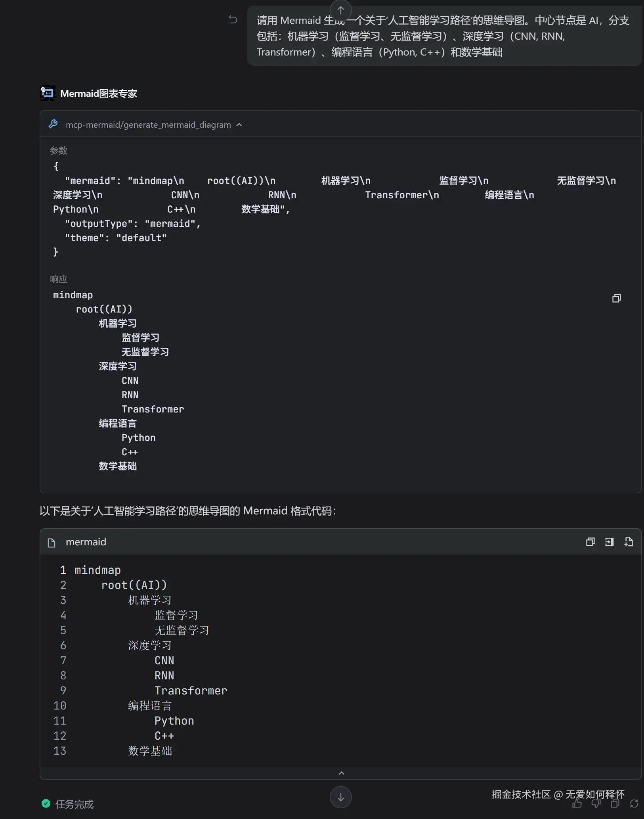Regenerate the reply with the refresh icon

click(x=634, y=804)
